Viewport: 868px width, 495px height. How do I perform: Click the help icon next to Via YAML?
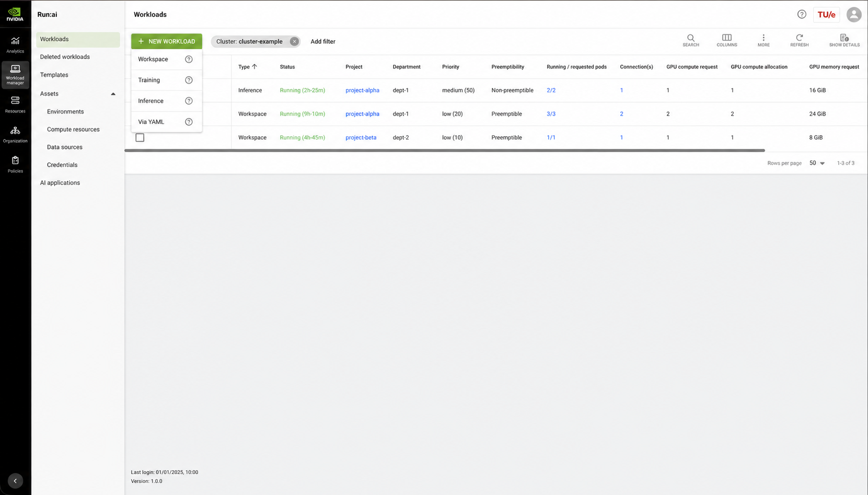[189, 122]
